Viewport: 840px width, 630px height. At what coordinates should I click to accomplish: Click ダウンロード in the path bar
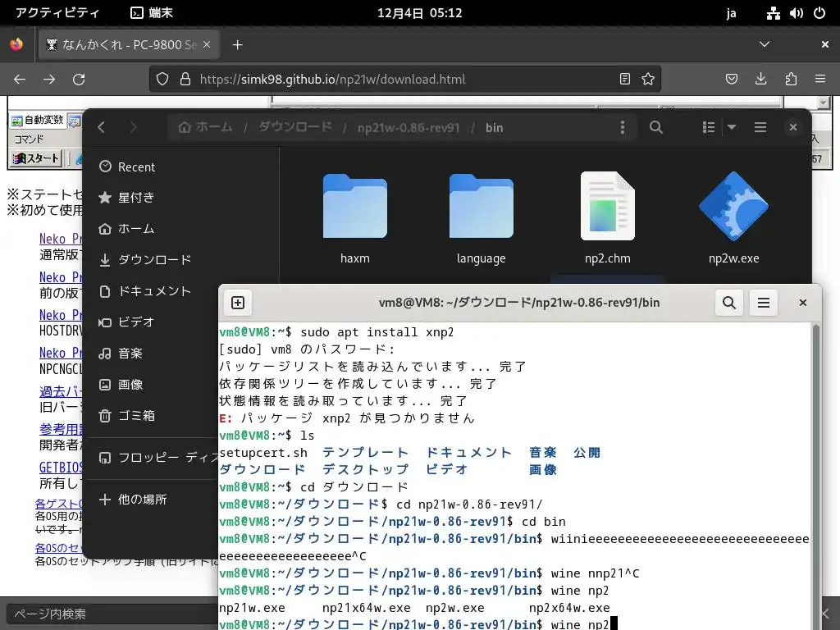[295, 127]
